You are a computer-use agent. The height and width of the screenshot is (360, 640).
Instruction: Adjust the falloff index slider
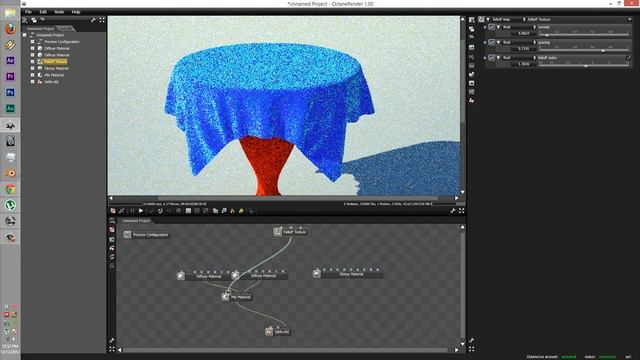pos(584,64)
